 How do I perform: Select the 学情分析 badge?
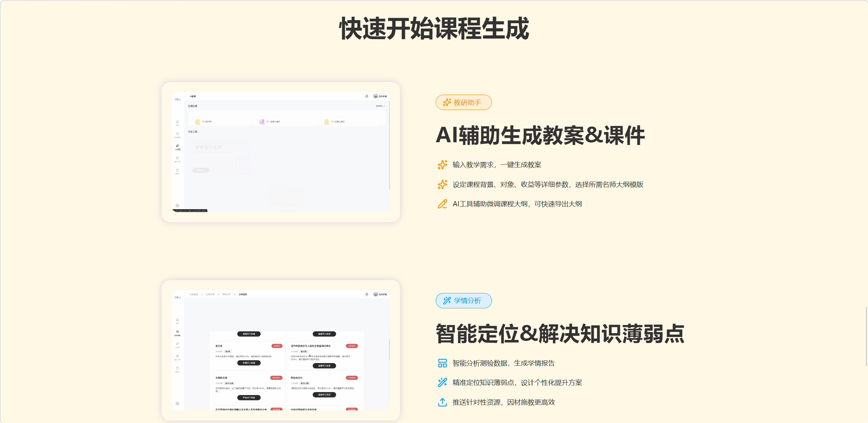[x=464, y=300]
